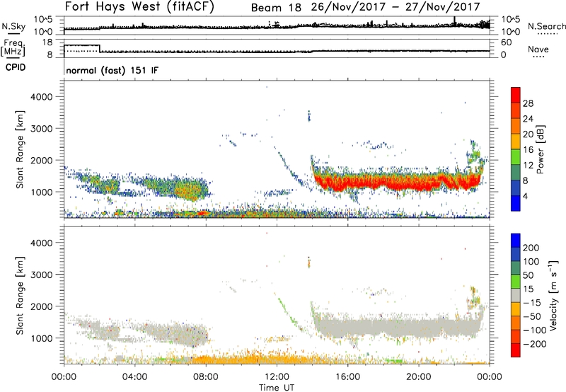Click the '4000' tick of the power panel
Image resolution: width=566 pixels, height=392 pixels.
41,97
